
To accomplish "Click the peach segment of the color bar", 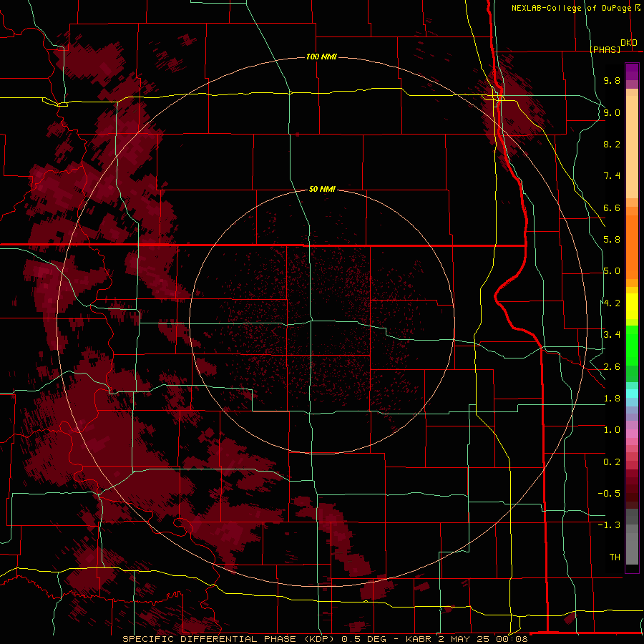I will pyautogui.click(x=632, y=147).
